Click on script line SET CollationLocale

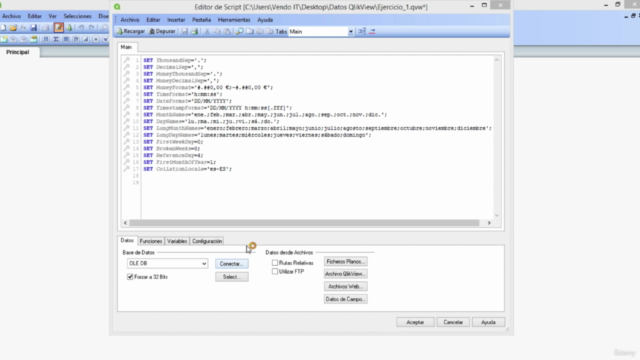click(188, 169)
